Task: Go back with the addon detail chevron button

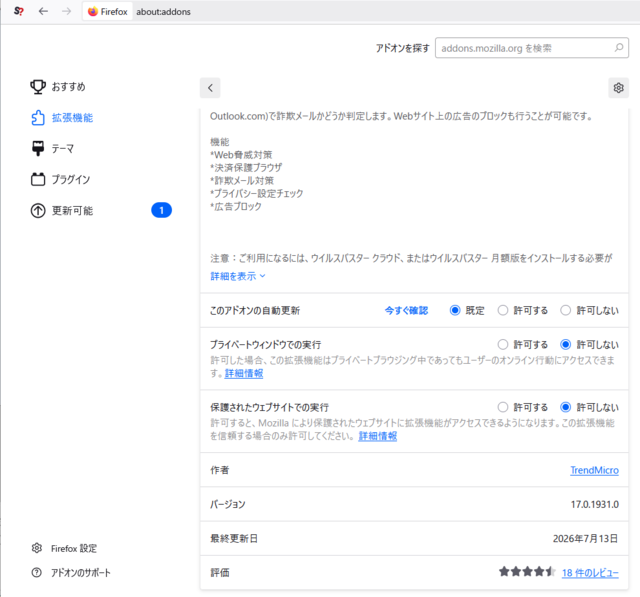Action: tap(210, 88)
